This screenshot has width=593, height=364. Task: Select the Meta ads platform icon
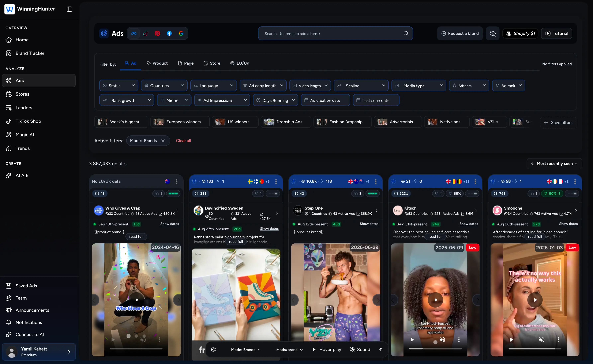coord(134,34)
